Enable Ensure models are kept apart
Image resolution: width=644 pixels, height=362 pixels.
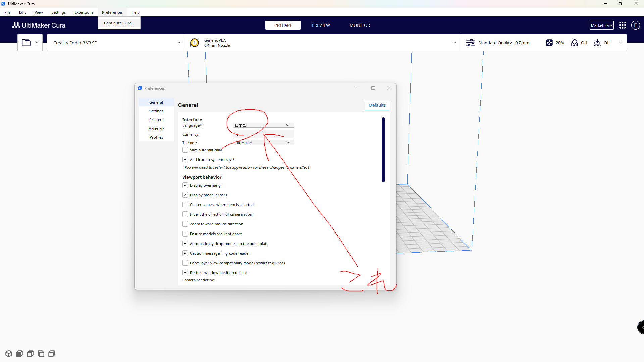(185, 234)
